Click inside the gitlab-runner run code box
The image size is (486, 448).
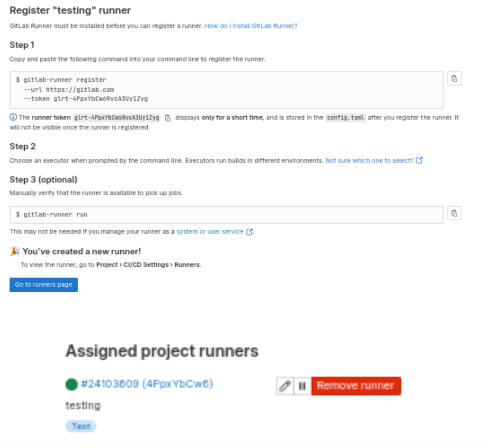tap(227, 215)
